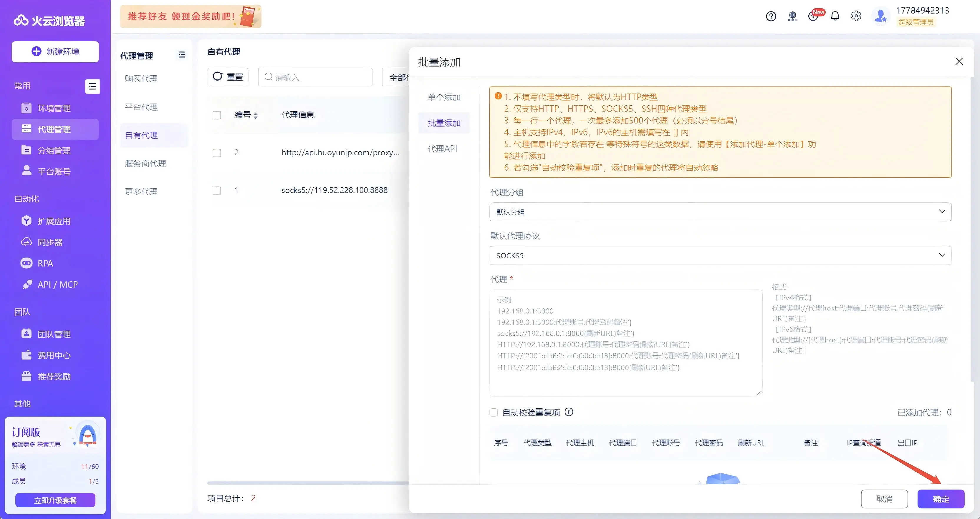Image resolution: width=980 pixels, height=519 pixels.
Task: Toggle the 代理管理 panel collapse icon
Action: click(182, 55)
